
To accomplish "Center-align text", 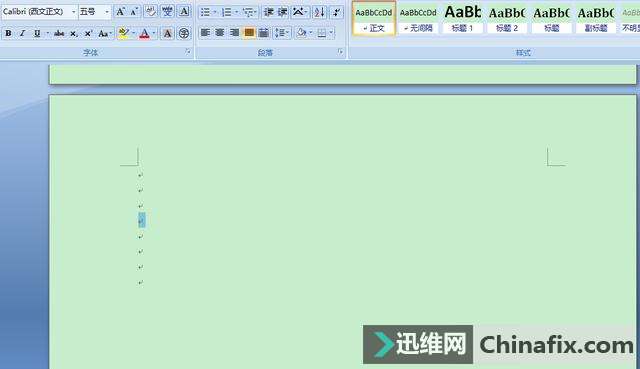I will click(x=220, y=33).
